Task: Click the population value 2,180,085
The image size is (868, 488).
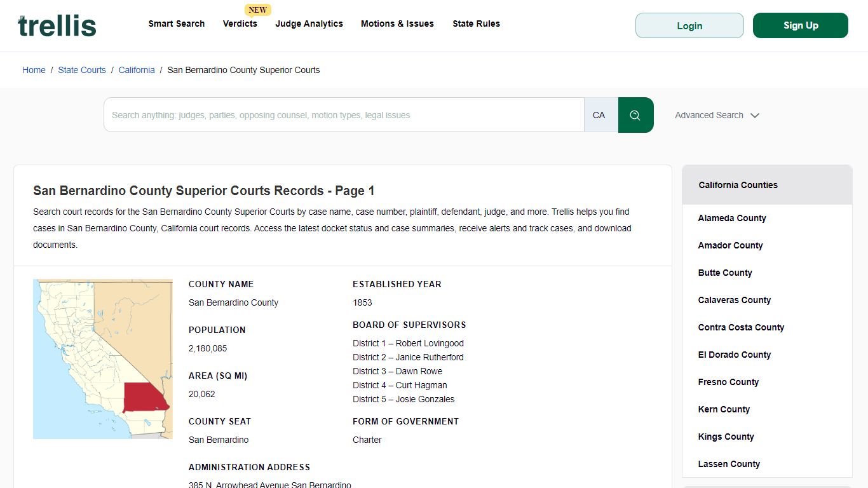Action: click(x=208, y=348)
